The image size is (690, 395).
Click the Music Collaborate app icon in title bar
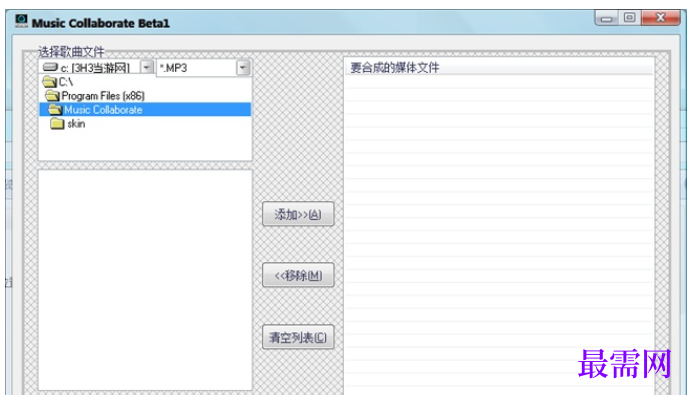coord(21,21)
